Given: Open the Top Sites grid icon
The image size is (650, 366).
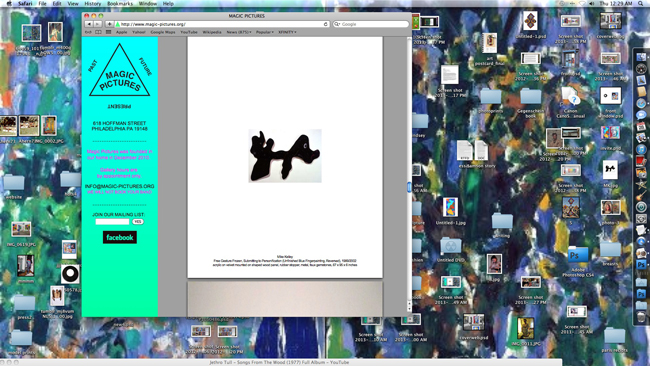Looking at the screenshot, I should [108, 32].
